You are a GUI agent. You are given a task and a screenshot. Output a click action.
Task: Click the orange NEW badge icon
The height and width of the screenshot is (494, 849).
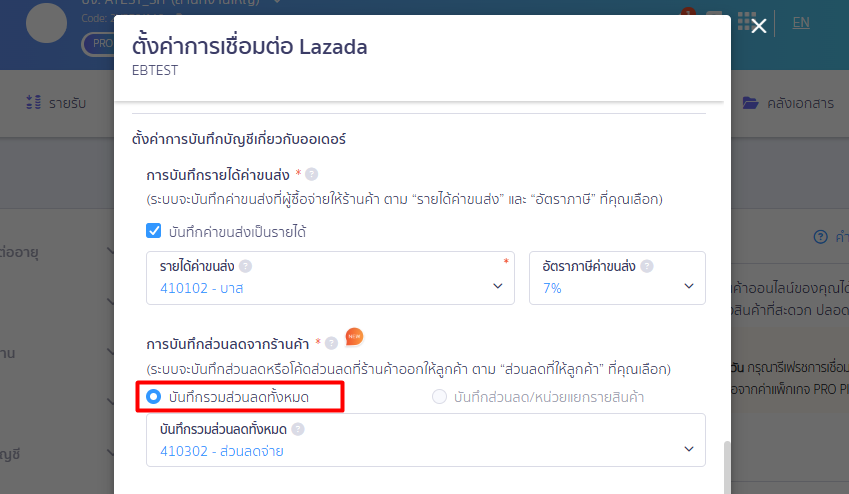click(x=354, y=337)
